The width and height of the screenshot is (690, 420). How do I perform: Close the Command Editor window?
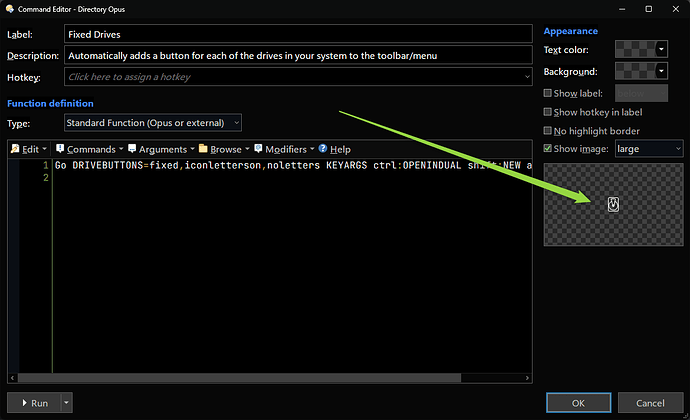click(676, 9)
